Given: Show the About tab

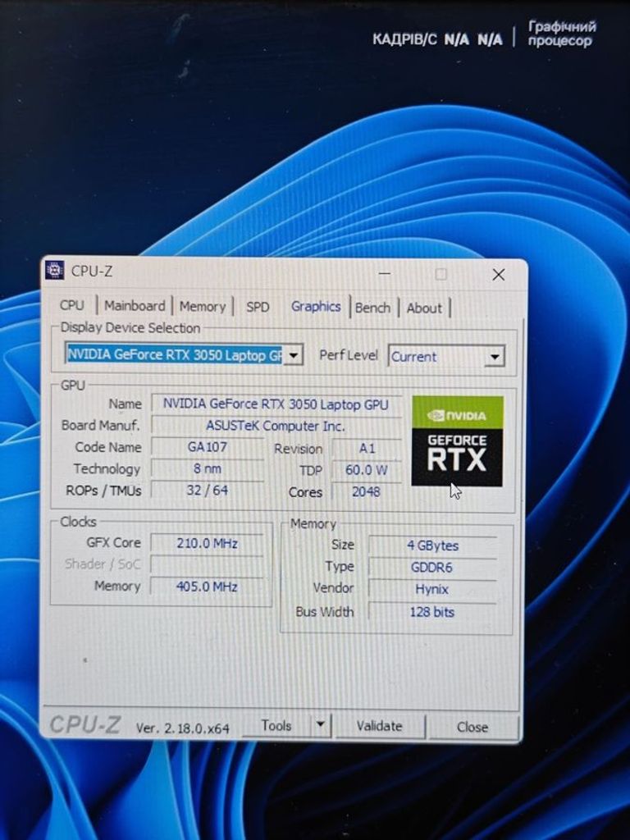Looking at the screenshot, I should click(424, 308).
